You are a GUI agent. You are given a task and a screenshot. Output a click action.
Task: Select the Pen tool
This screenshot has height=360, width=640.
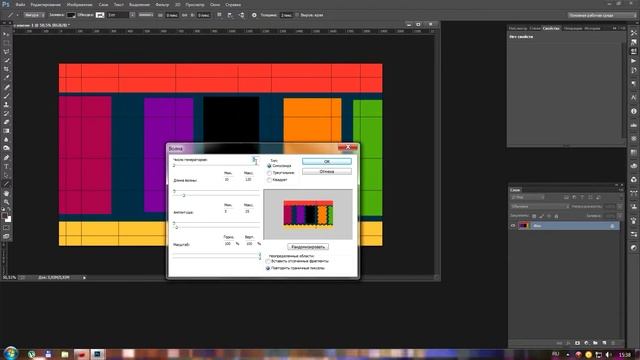(x=6, y=158)
